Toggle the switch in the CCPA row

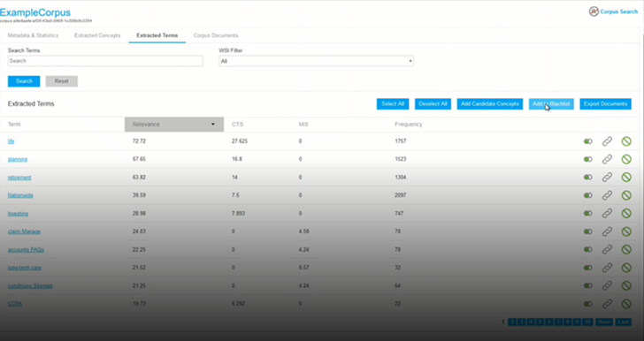tap(588, 304)
